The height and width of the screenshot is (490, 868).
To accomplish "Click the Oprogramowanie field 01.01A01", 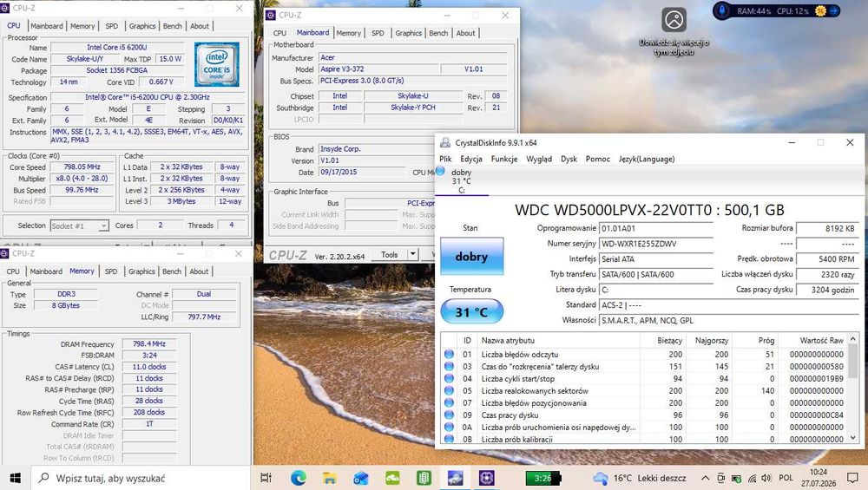I will (x=656, y=228).
